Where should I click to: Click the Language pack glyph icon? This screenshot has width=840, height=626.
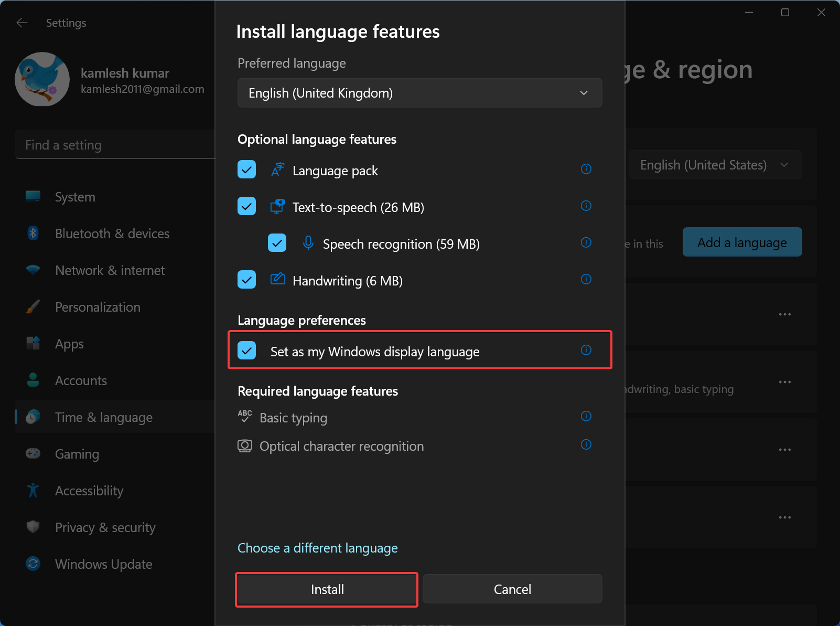[278, 169]
